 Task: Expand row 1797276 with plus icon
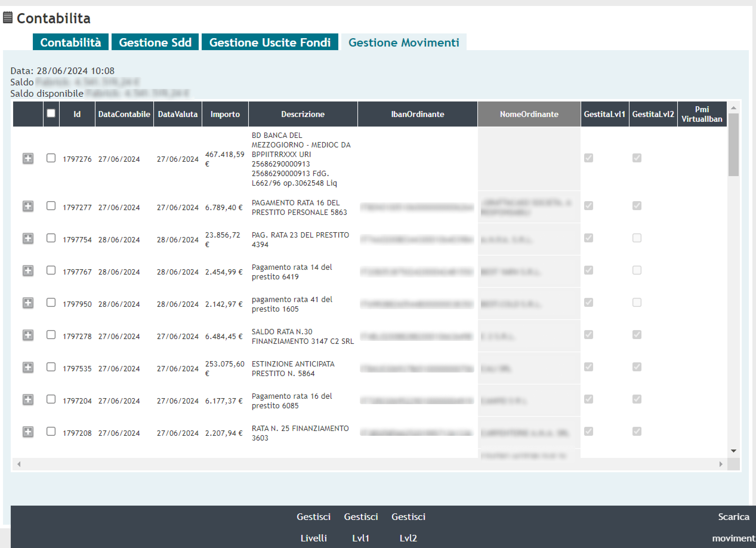[28, 158]
